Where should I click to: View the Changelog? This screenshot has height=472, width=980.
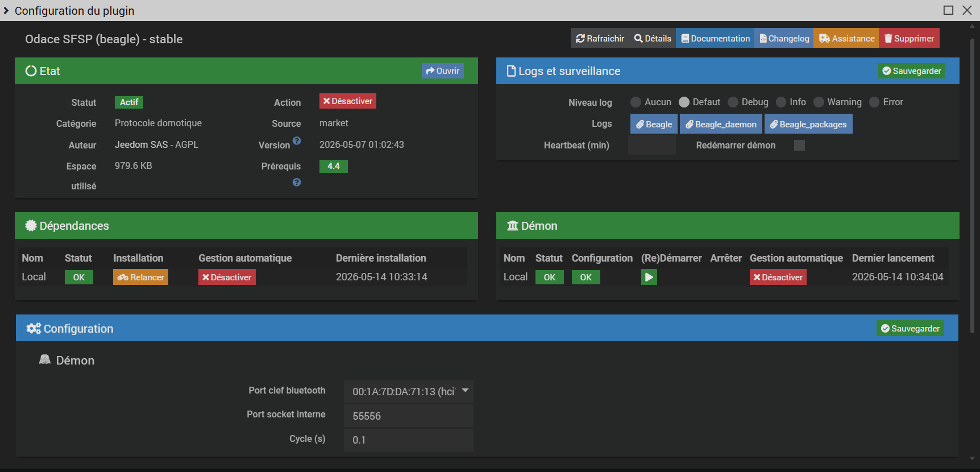click(x=784, y=38)
